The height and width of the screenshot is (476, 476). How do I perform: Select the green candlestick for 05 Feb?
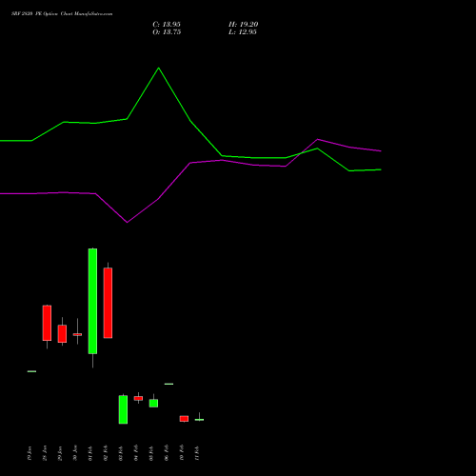153,403
